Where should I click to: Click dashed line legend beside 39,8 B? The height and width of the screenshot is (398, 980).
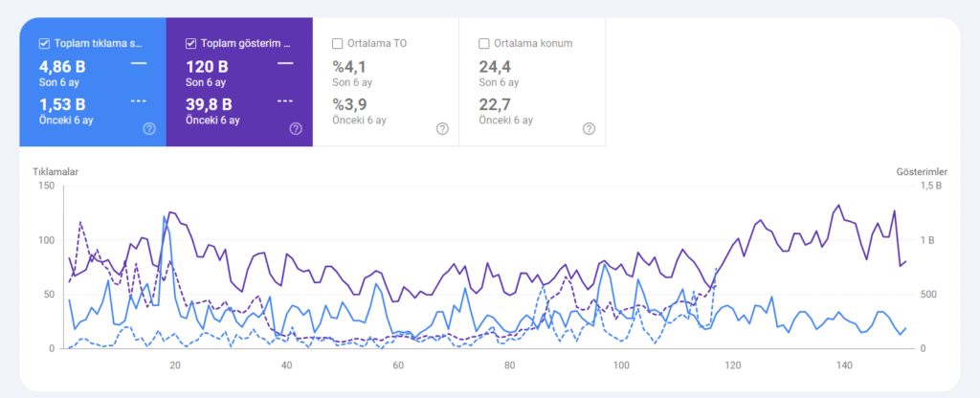(x=285, y=100)
